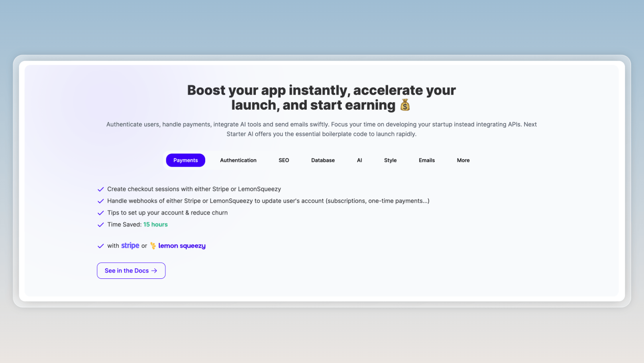Open the More tab

coord(463,160)
